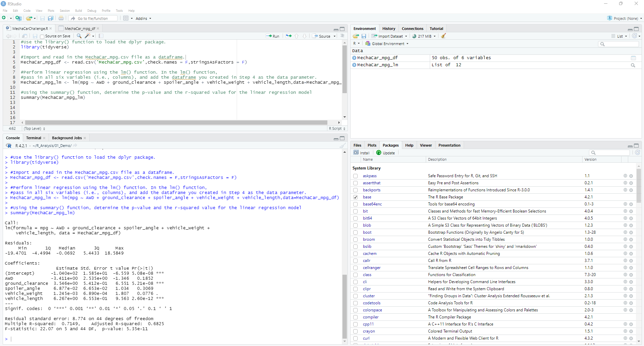Open the List view dropdown in Environment
The image size is (644, 346).
click(x=619, y=36)
